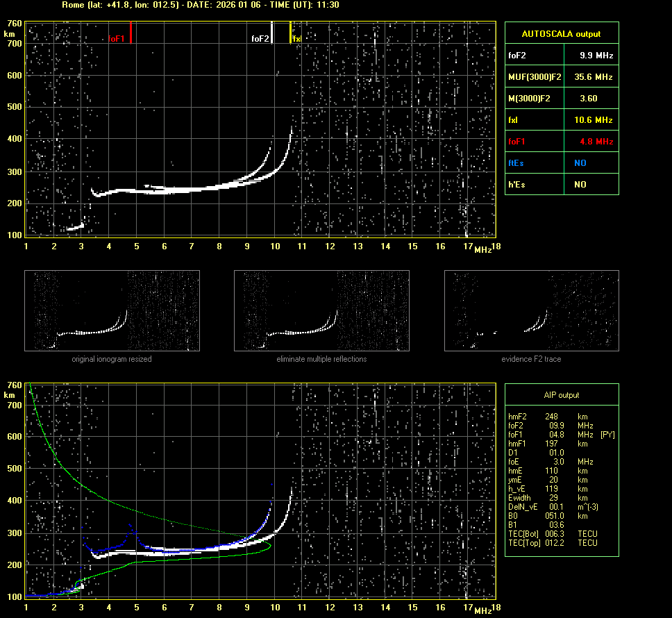Click the M(3000)F2 3.60 value
The image size is (672, 618).
(588, 99)
